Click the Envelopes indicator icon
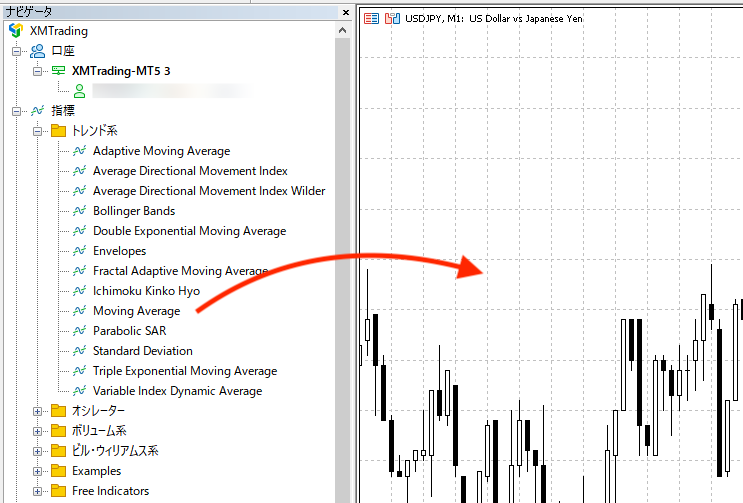The image size is (743, 503). (79, 251)
